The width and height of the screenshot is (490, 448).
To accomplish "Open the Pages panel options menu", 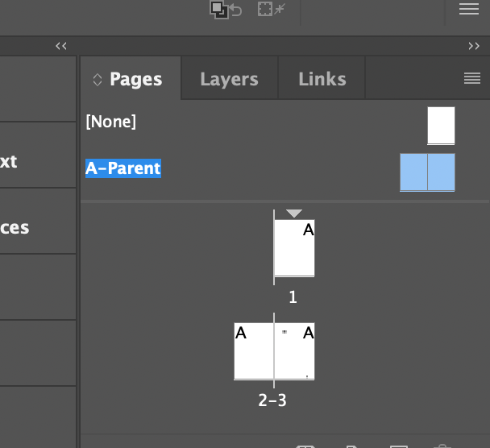I will click(472, 78).
